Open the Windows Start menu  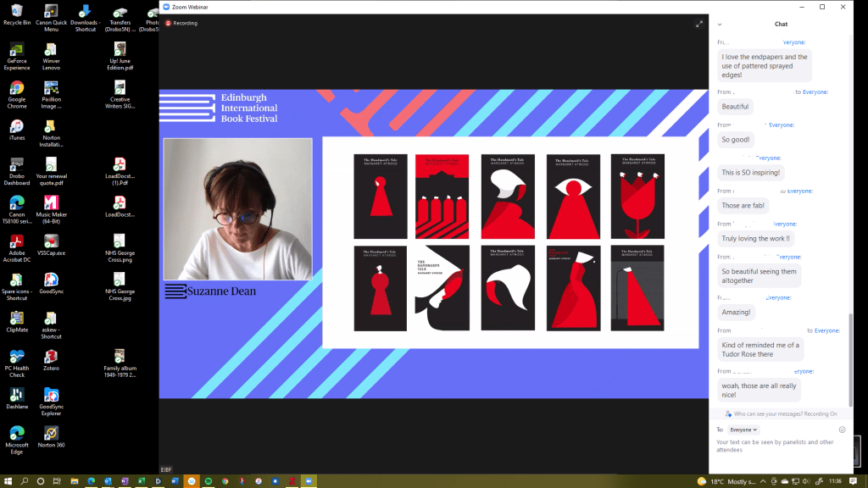point(8,480)
